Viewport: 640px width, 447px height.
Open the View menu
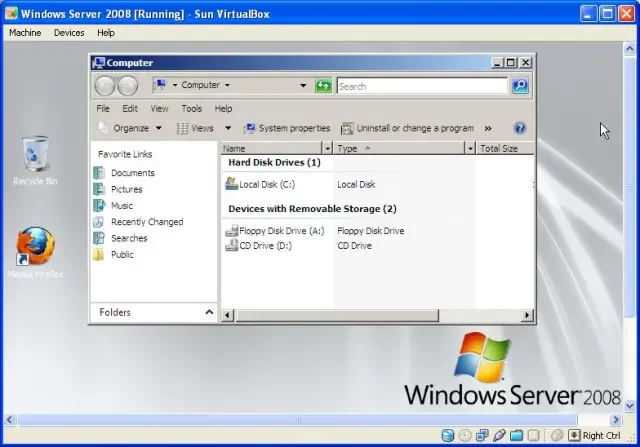pos(159,109)
